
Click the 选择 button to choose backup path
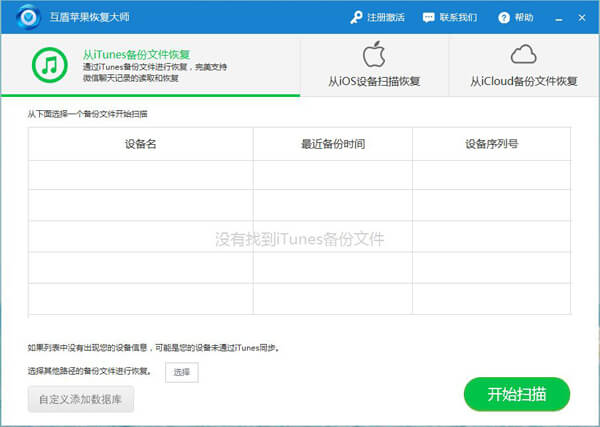pos(182,372)
